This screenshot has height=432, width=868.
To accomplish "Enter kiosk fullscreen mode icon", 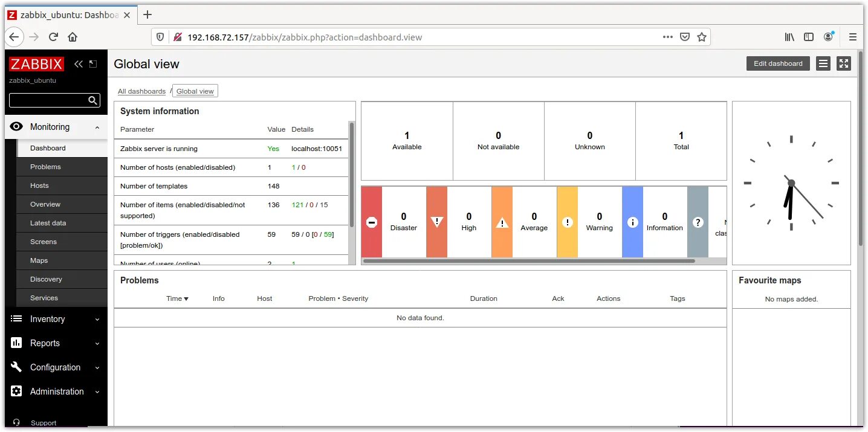I will point(844,63).
